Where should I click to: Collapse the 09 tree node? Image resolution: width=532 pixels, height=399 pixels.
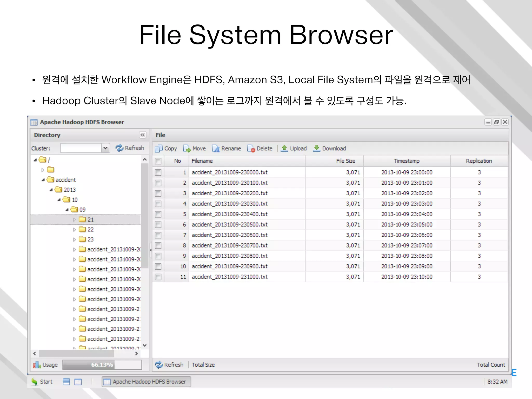pyautogui.click(x=67, y=210)
